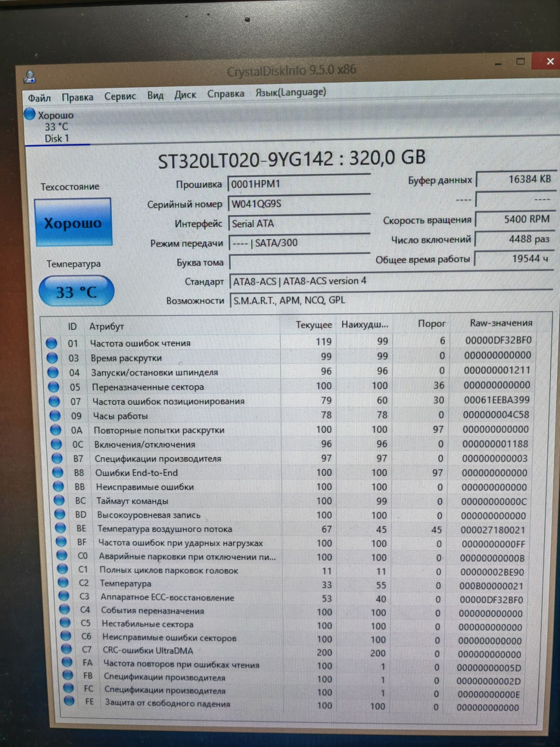560x747 pixels.
Task: Click the Атрибут column header
Action: click(107, 326)
